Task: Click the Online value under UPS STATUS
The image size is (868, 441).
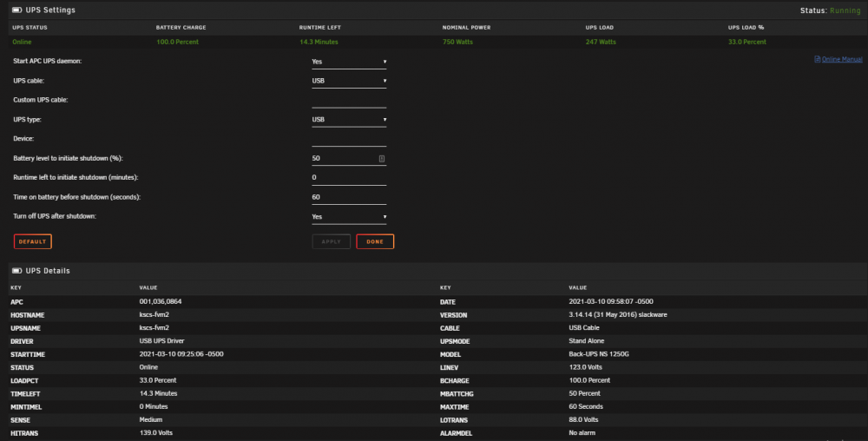Action: 23,42
